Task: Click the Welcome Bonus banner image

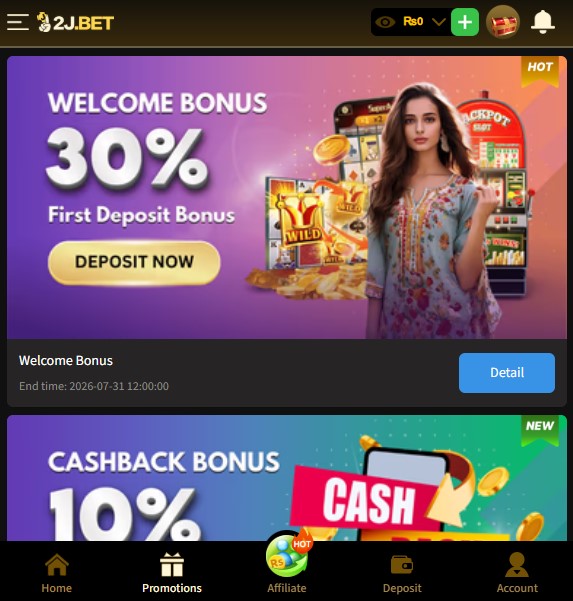Action: [x=287, y=197]
